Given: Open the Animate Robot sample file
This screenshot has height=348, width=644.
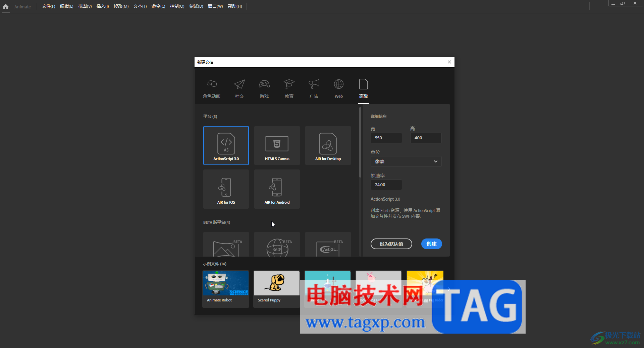Looking at the screenshot, I should click(226, 289).
